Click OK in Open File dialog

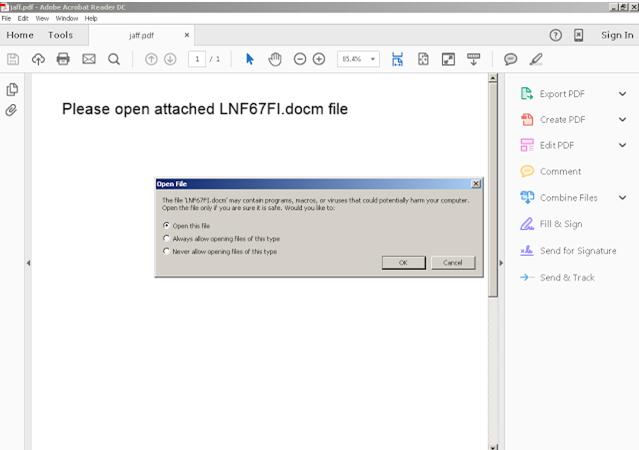[403, 263]
